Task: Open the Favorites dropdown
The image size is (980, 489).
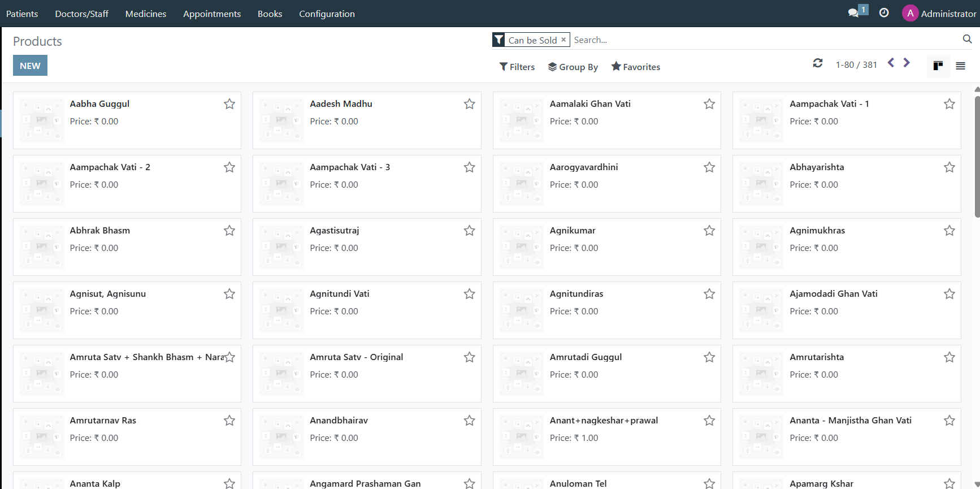Action: click(x=635, y=67)
